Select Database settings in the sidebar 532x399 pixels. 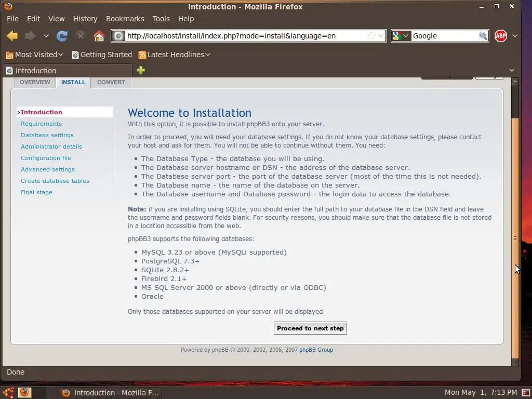coord(47,135)
